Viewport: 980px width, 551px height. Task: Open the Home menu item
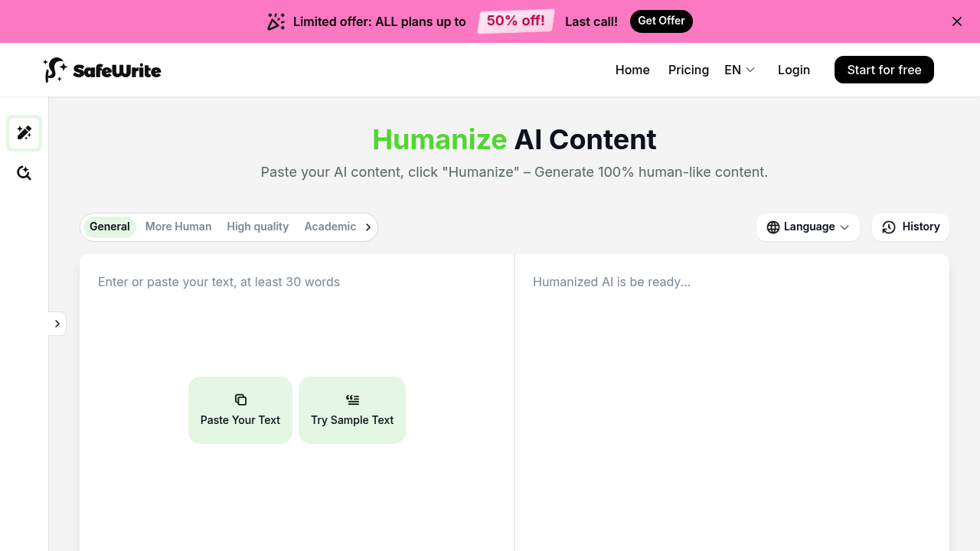point(632,70)
